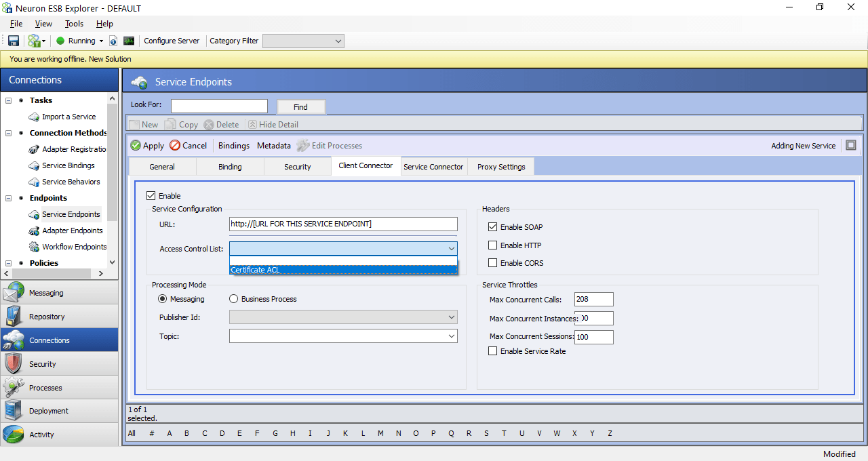
Task: Click the Import a Service icon
Action: [34, 117]
